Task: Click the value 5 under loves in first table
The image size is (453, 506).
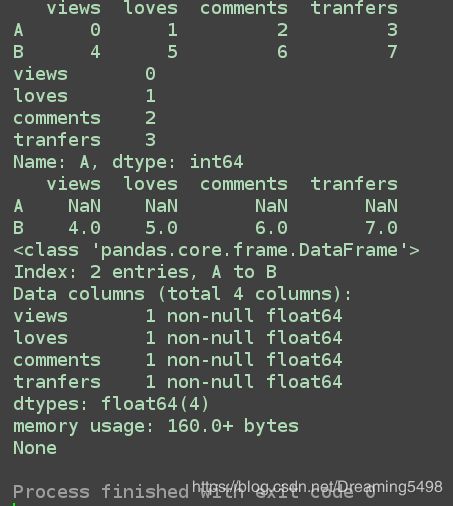Action: [172, 52]
